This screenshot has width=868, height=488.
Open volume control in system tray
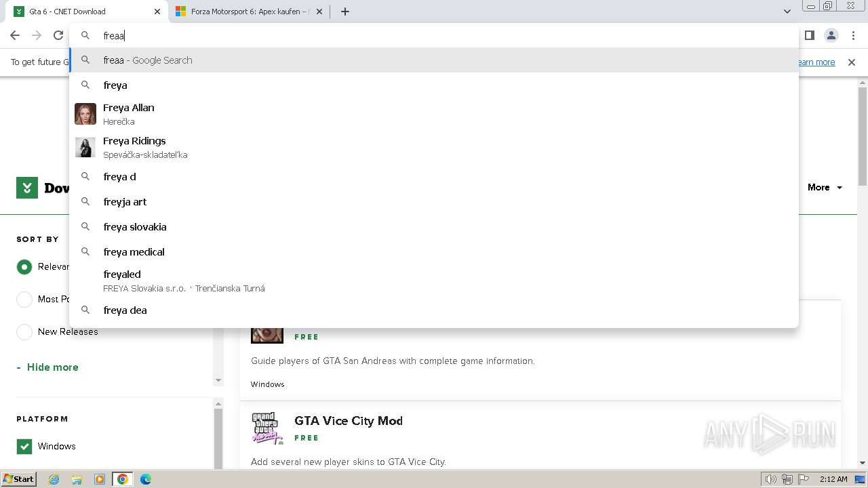[771, 479]
